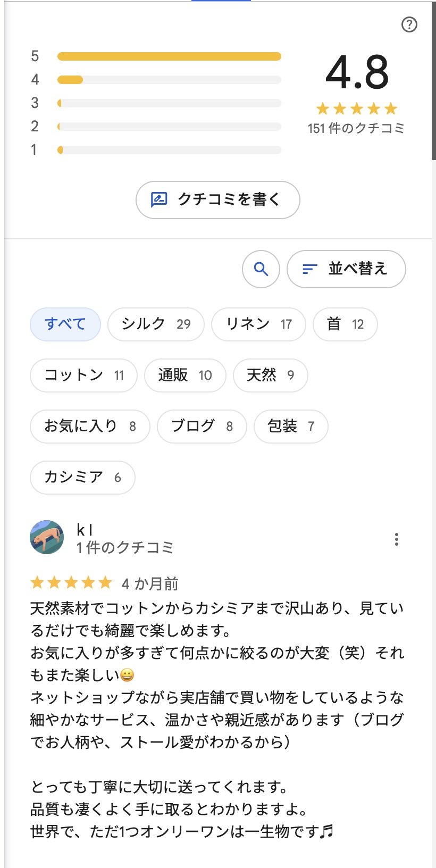This screenshot has height=868, width=436.
Task: Open the three-dot menu on kI's review
Action: click(396, 539)
